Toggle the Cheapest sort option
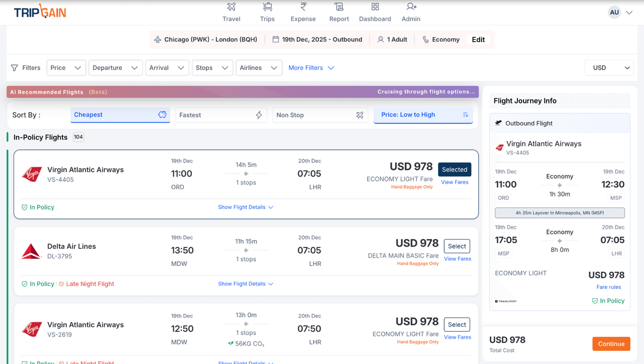Image resolution: width=644 pixels, height=364 pixels. (120, 115)
